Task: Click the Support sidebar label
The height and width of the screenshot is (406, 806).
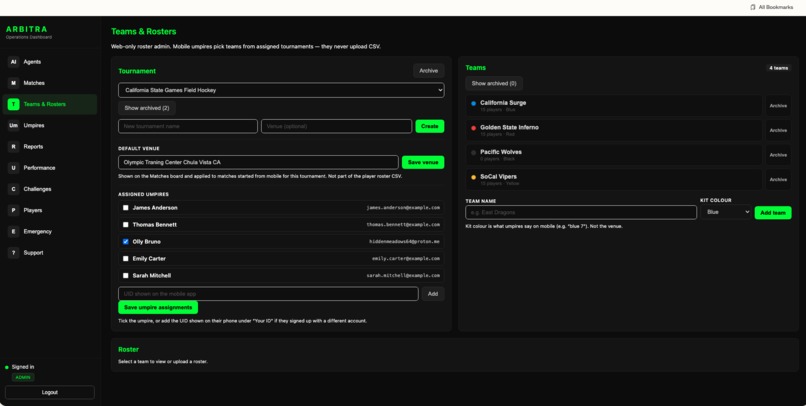Action: (x=33, y=252)
